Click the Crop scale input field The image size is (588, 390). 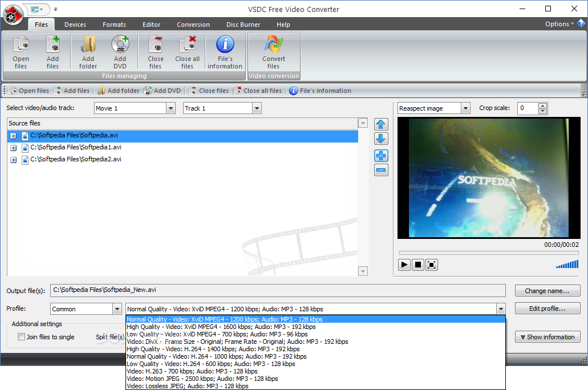528,108
